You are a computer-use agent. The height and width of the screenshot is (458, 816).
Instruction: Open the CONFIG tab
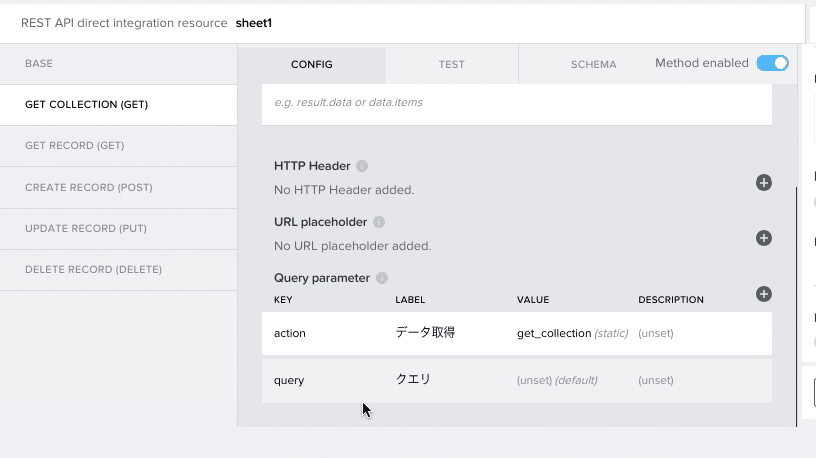(x=312, y=65)
